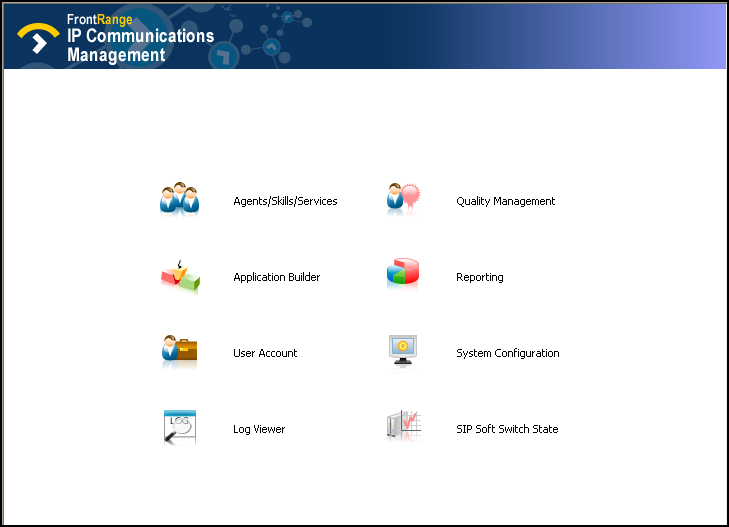Launch the Application Builder link
The image size is (729, 527).
pyautogui.click(x=277, y=277)
